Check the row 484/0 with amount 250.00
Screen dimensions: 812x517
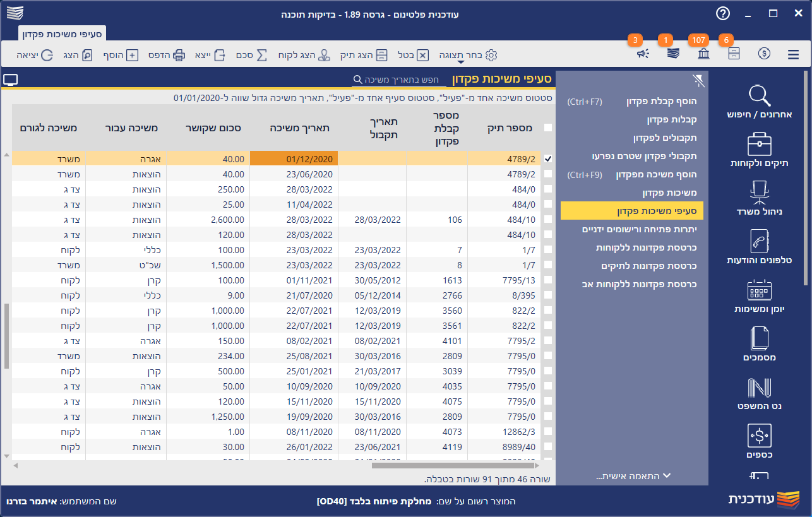547,189
